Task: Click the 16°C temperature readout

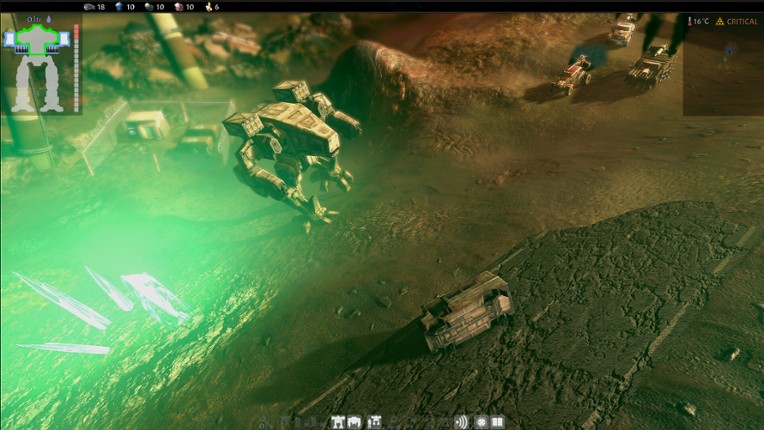Action: pos(702,21)
